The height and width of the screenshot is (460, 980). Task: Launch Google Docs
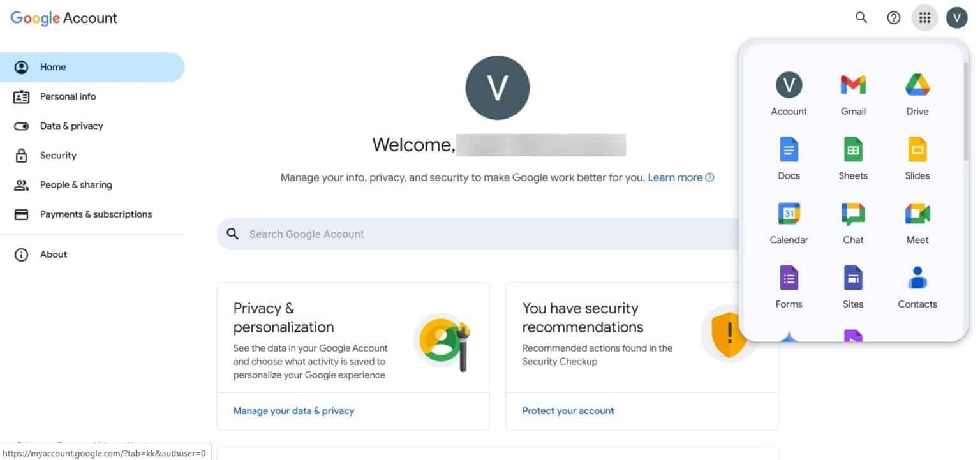pos(789,157)
